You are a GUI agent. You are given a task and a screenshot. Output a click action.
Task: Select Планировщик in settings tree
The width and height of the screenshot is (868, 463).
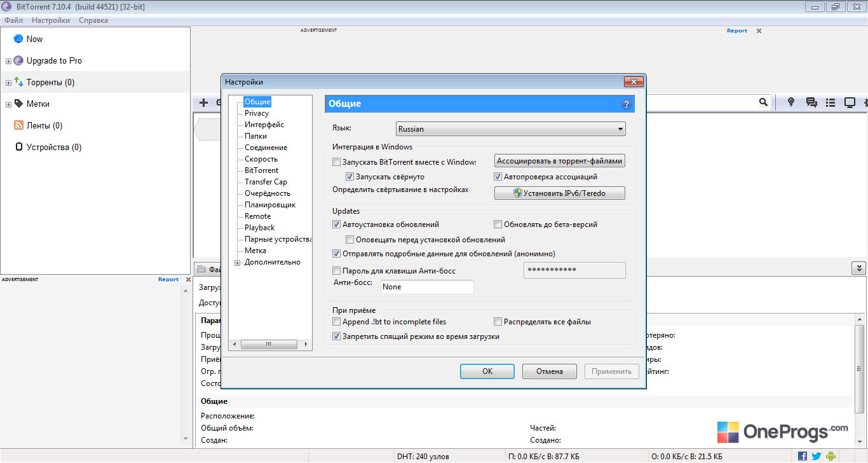[270, 205]
